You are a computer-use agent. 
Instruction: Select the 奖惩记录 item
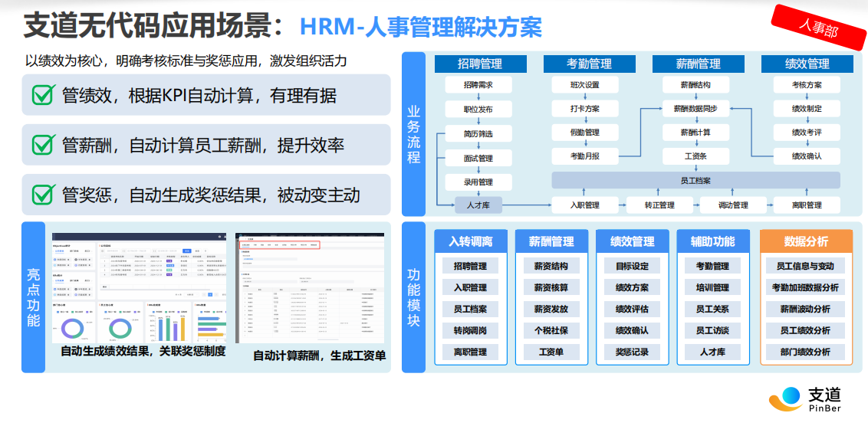tap(632, 352)
